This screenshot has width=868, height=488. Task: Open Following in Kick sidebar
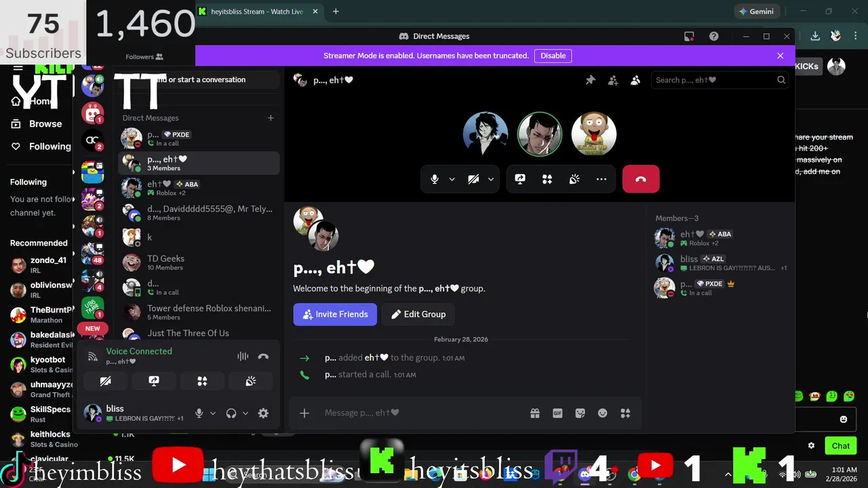click(x=41, y=146)
